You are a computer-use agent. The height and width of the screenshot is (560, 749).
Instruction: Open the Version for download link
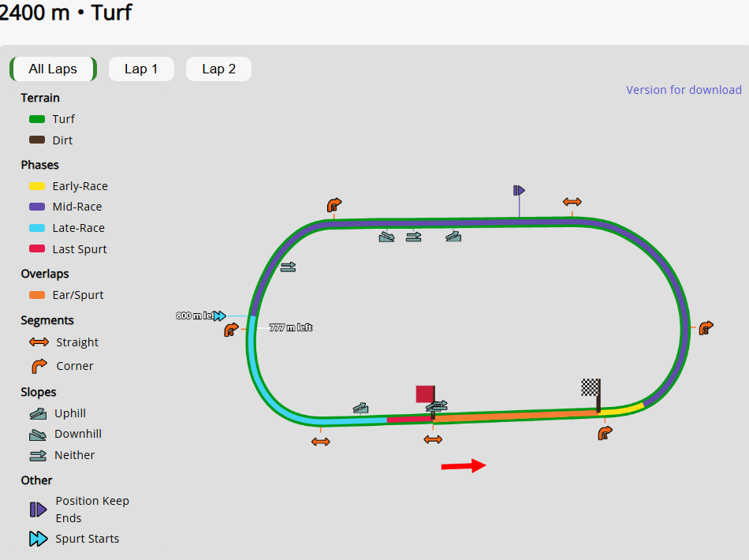pyautogui.click(x=684, y=90)
